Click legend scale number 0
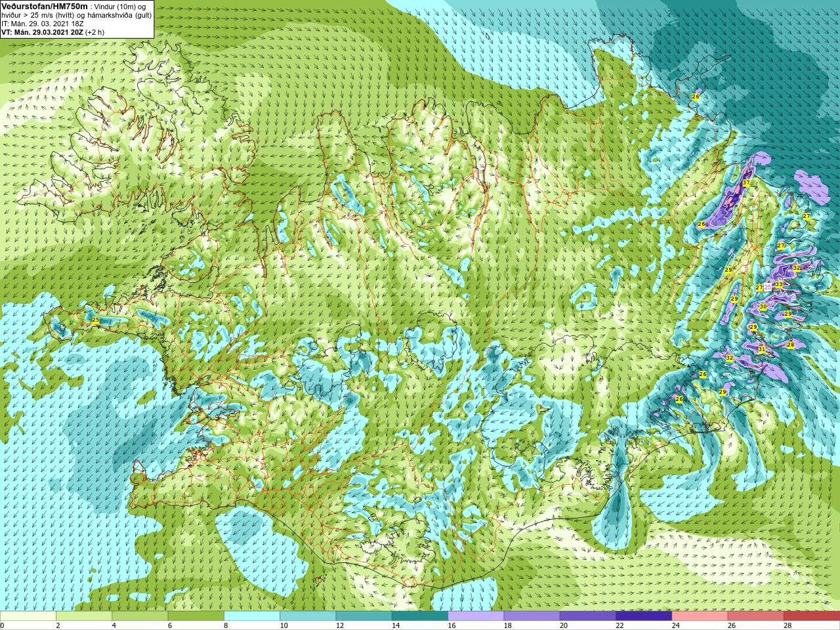The width and height of the screenshot is (840, 630). pos(3,625)
